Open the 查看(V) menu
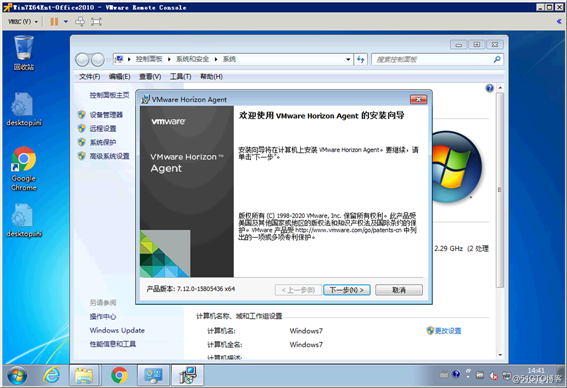This screenshot has width=567, height=388. pyautogui.click(x=150, y=77)
